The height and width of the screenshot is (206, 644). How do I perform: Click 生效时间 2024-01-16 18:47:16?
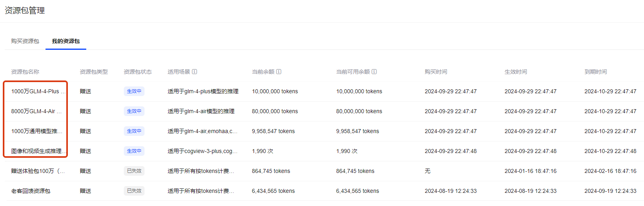tap(531, 171)
